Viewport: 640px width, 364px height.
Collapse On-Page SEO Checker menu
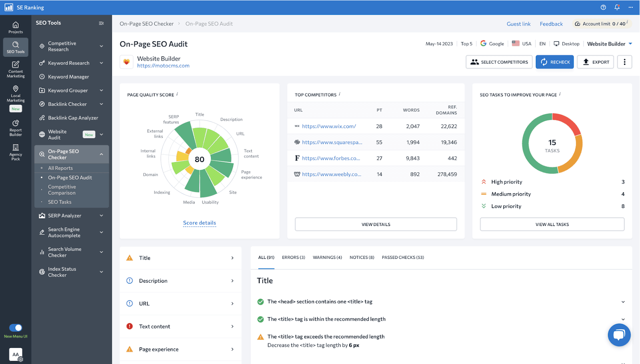click(101, 154)
